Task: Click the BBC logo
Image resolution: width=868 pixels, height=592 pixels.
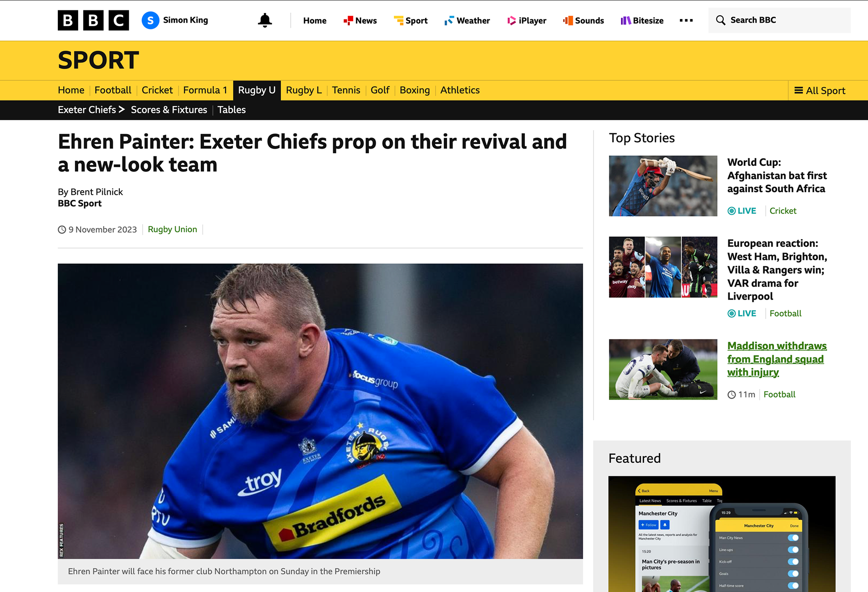Action: coord(93,20)
